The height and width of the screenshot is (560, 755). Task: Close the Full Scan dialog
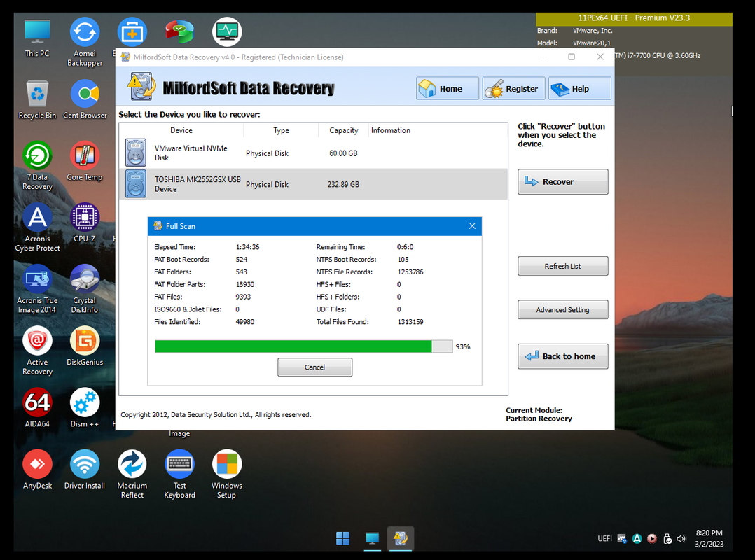click(472, 226)
